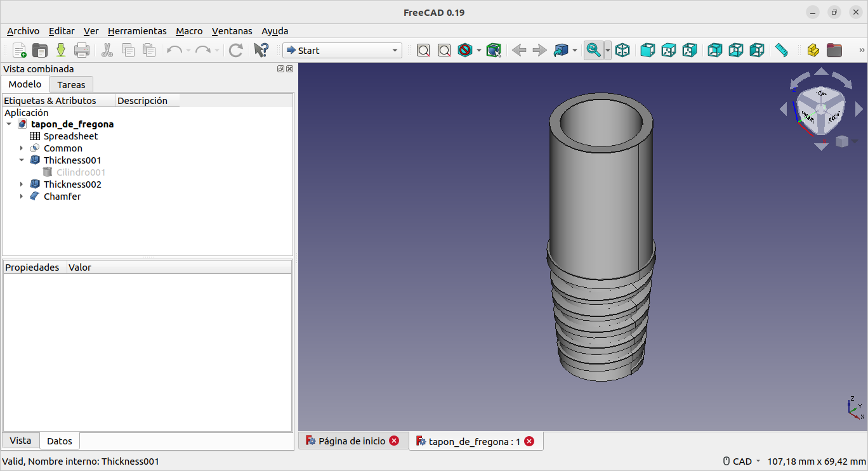Click the yellow Create Part icon
The height and width of the screenshot is (471, 868).
813,50
